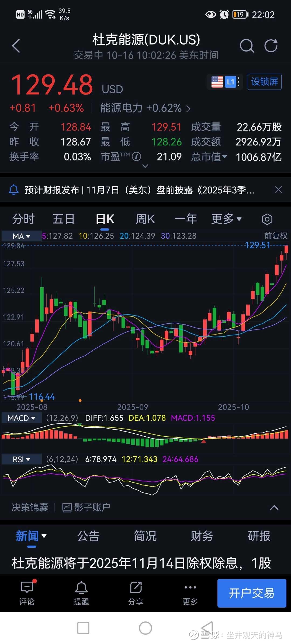Tap the MA10 value 126.25
Viewport: 291px width, 644px height.
tap(96, 236)
